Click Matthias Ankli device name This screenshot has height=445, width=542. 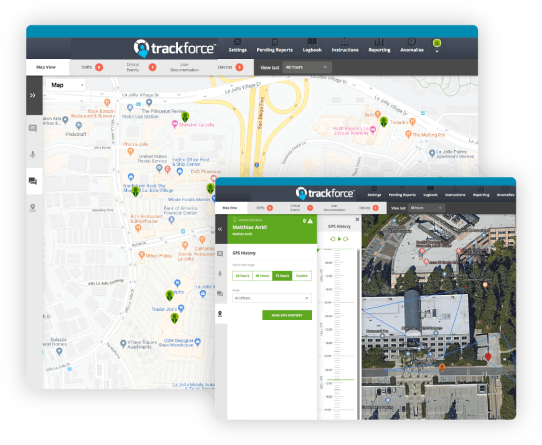[x=249, y=227]
